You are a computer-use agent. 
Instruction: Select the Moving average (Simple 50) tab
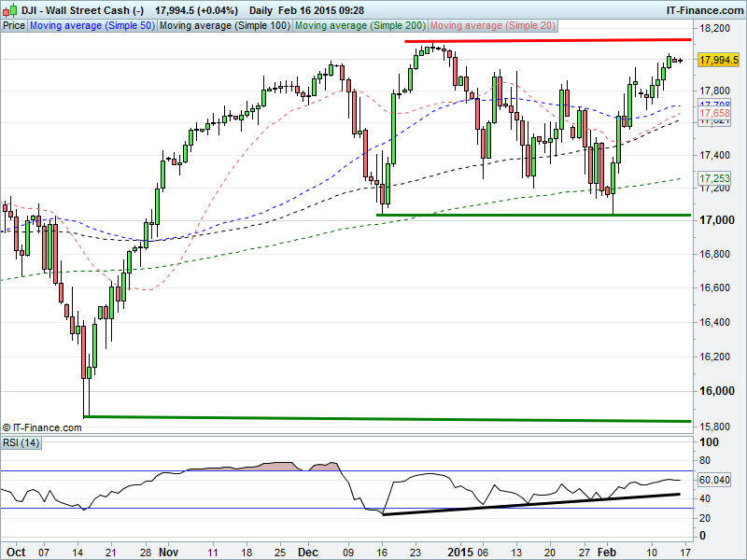(92, 26)
